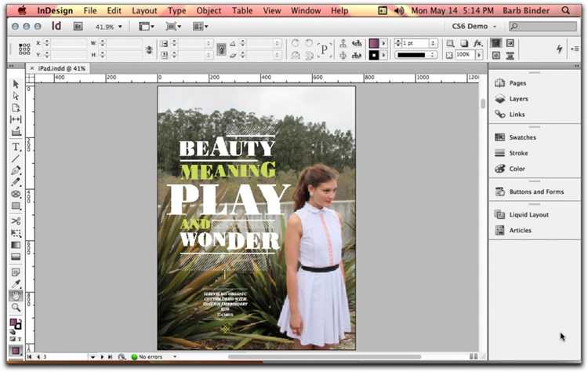Open the Screen Mode dropdown
The width and height of the screenshot is (588, 372).
(x=173, y=26)
